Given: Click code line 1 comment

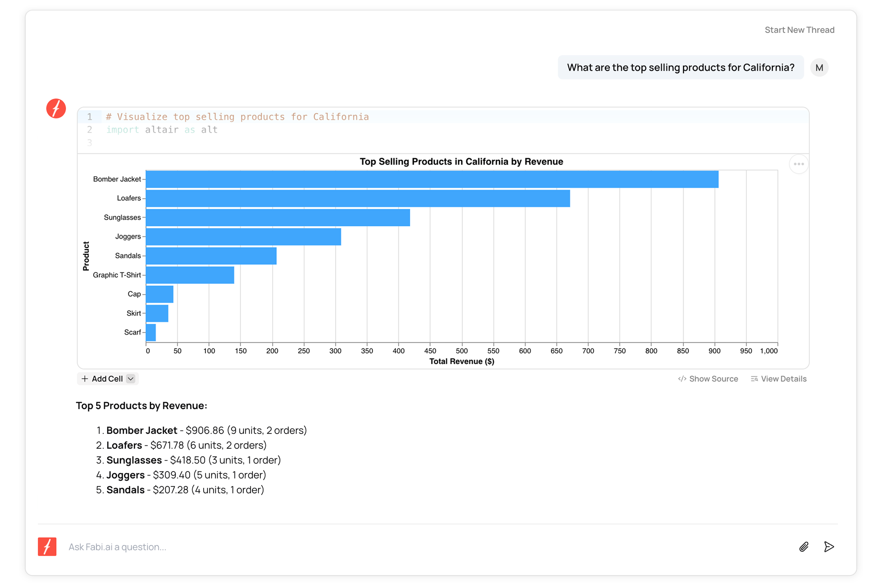Looking at the screenshot, I should pos(237,117).
